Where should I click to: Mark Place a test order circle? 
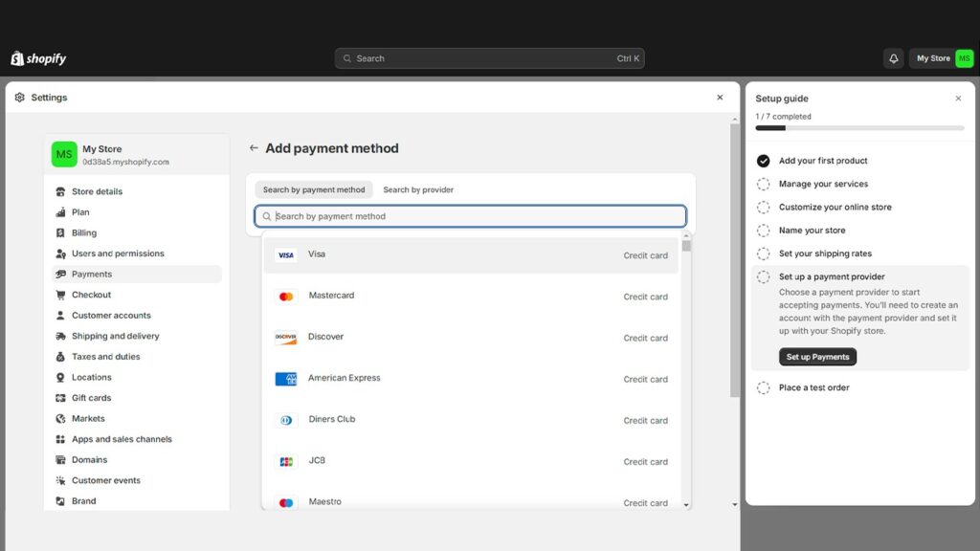[x=763, y=387]
